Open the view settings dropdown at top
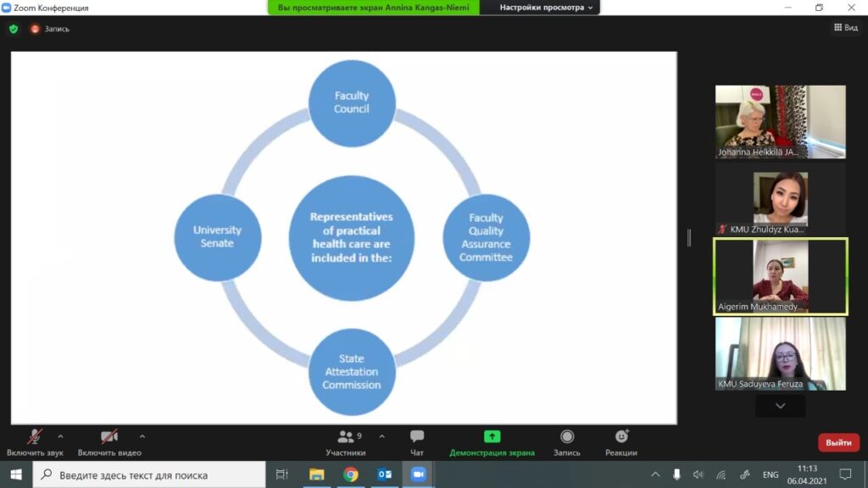This screenshot has width=868, height=488. pyautogui.click(x=547, y=8)
